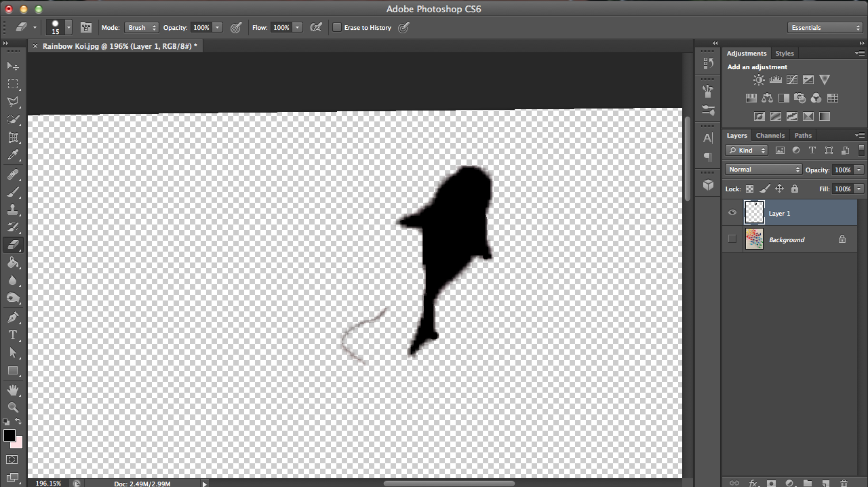Switch to the Channels tab

[770, 135]
